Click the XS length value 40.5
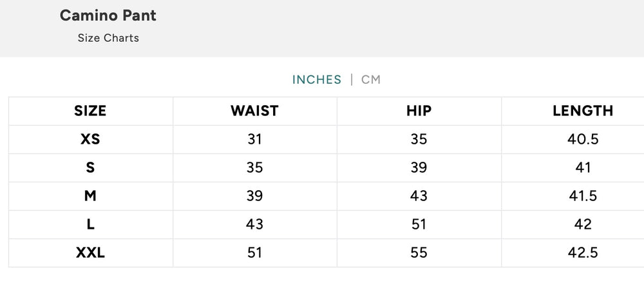This screenshot has height=290, width=644. pyautogui.click(x=583, y=139)
